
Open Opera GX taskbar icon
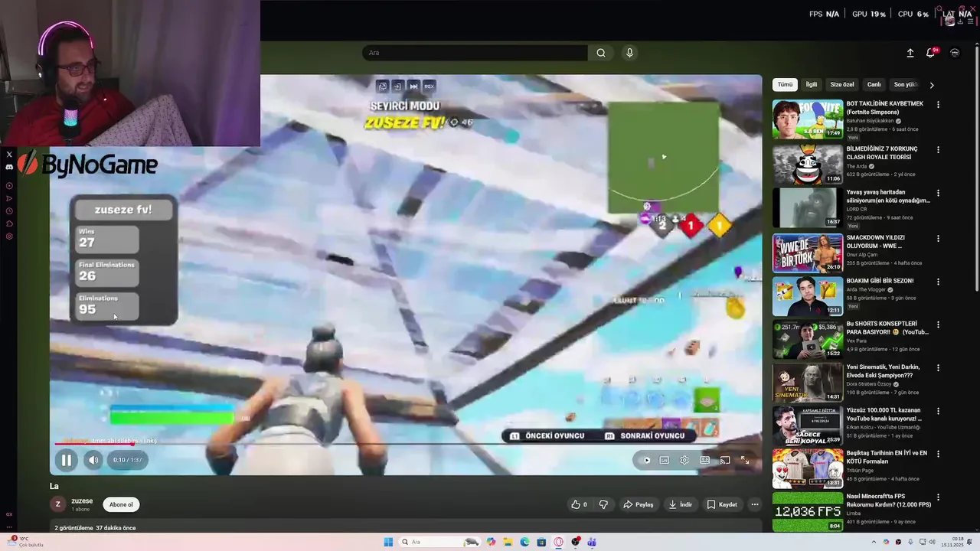[x=559, y=542]
